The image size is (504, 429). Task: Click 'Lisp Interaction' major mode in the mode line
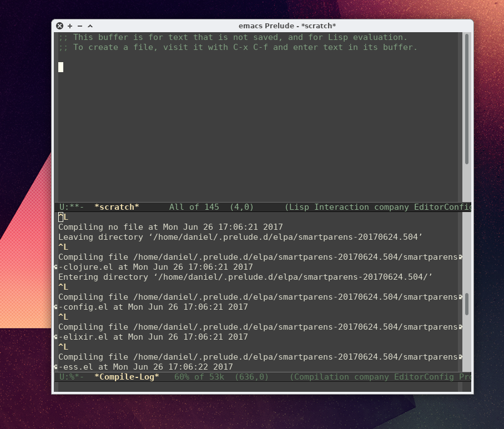329,207
